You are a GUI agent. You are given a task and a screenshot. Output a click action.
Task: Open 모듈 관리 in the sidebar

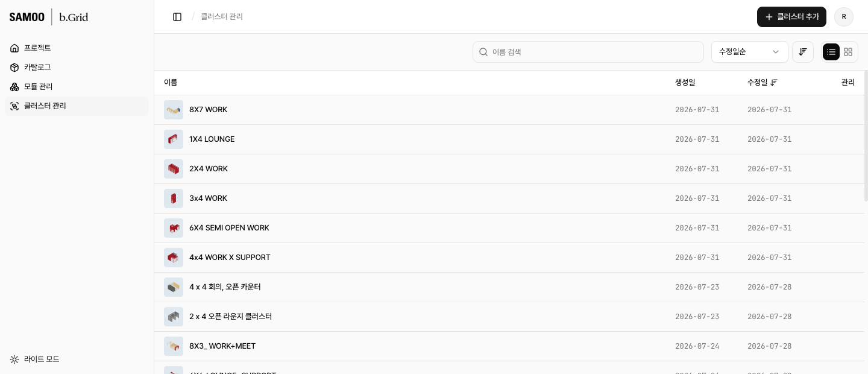coord(77,86)
